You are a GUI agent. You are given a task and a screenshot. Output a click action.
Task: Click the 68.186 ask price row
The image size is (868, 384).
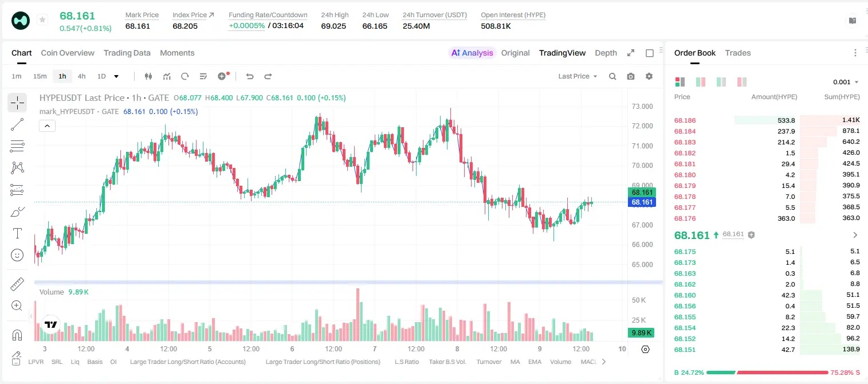point(767,120)
